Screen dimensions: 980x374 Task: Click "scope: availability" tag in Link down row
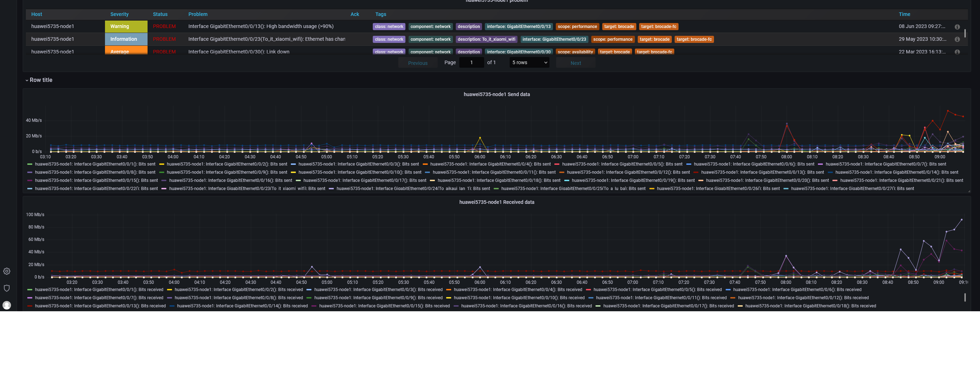coord(575,52)
